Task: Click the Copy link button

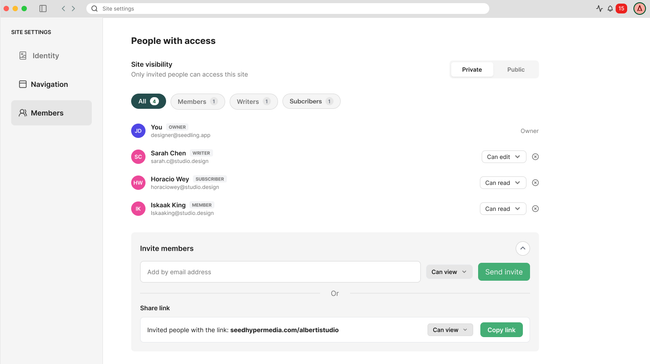Action: click(501, 330)
